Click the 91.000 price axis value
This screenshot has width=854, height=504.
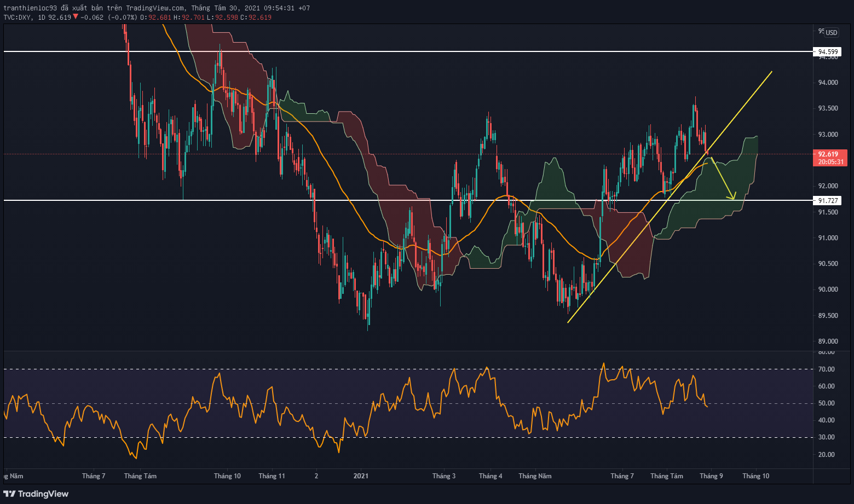point(828,238)
